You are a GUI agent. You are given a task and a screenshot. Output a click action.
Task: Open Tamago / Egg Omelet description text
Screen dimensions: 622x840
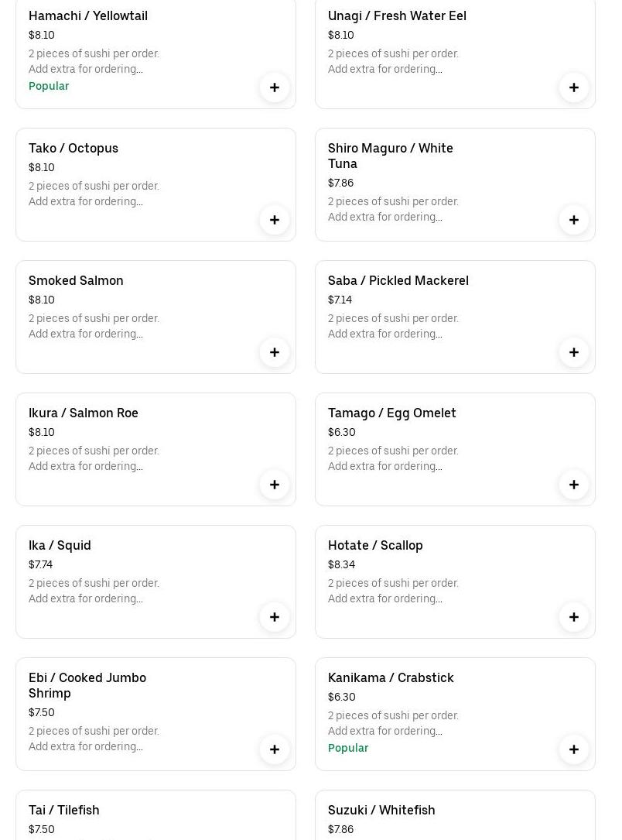[393, 458]
